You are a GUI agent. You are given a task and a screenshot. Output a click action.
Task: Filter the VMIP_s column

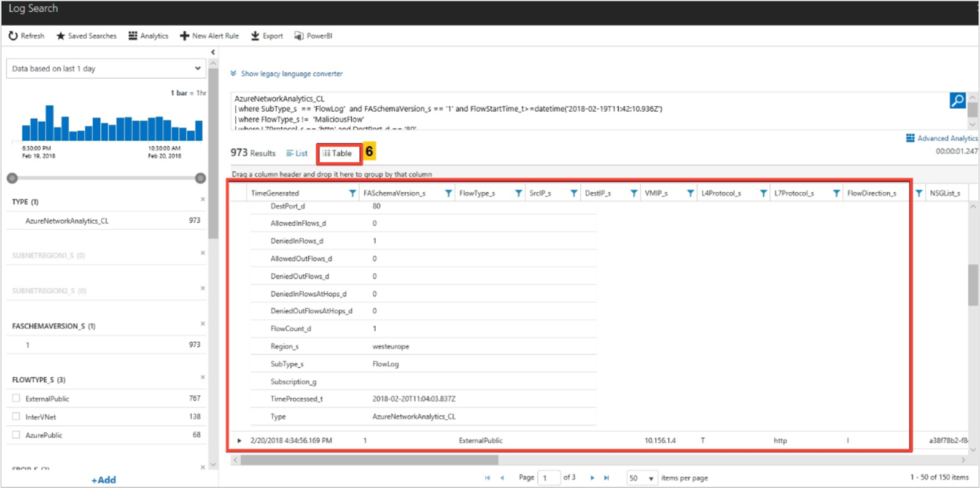[x=690, y=193]
